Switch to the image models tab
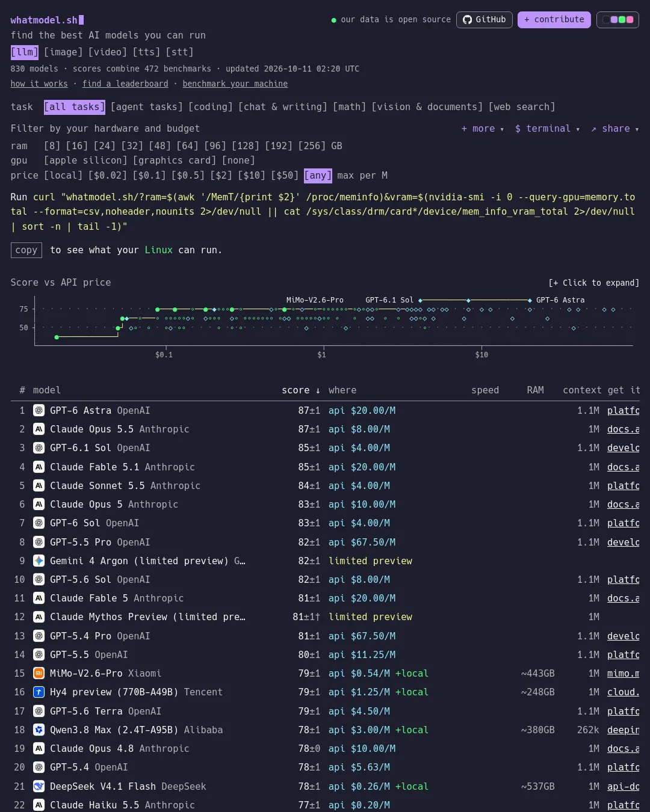This screenshot has height=812, width=650. click(x=63, y=52)
